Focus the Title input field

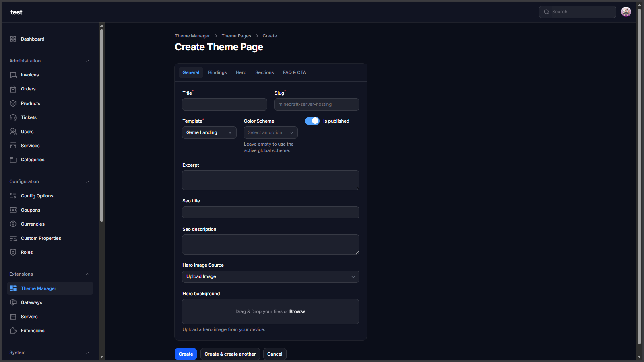coord(224,104)
